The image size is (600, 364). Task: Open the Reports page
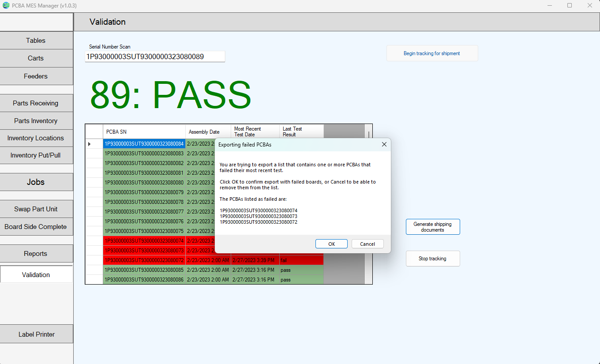tap(36, 254)
